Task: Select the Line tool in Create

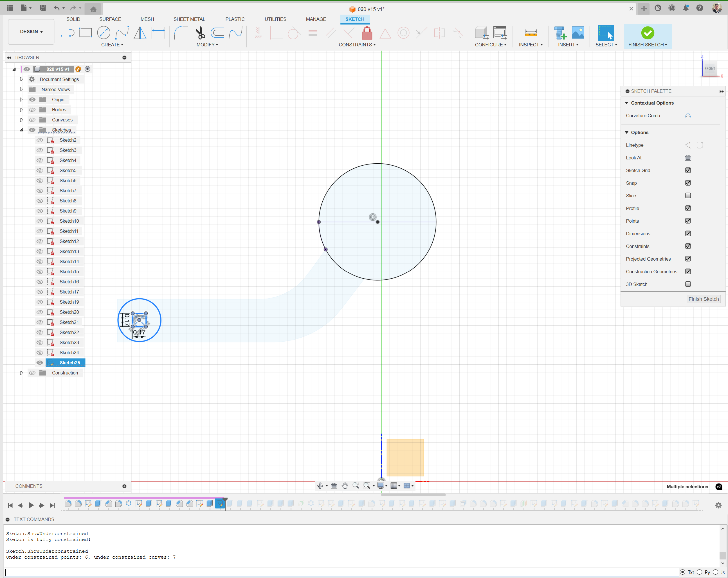Action: pos(68,33)
